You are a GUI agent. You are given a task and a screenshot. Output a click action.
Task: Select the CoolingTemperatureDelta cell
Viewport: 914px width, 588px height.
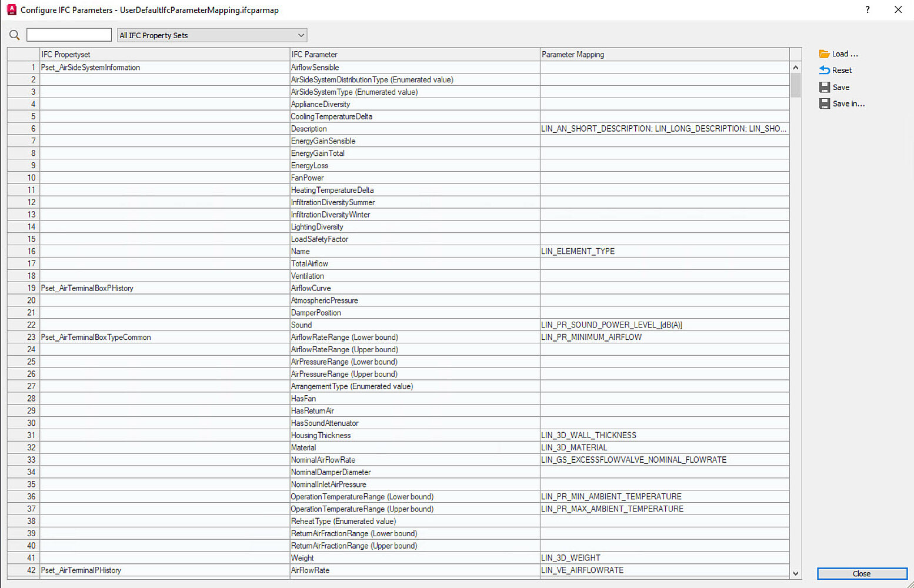pyautogui.click(x=415, y=116)
